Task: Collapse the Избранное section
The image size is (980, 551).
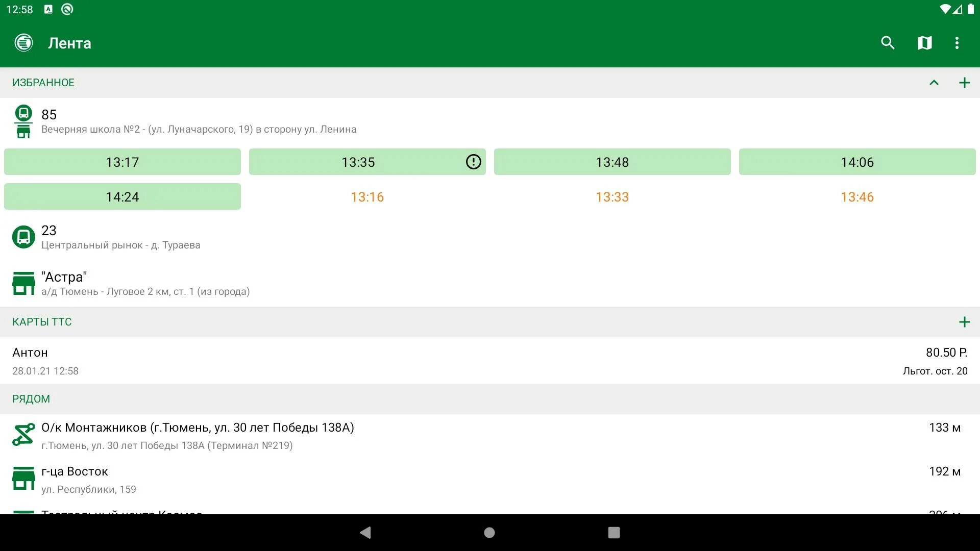Action: 934,83
